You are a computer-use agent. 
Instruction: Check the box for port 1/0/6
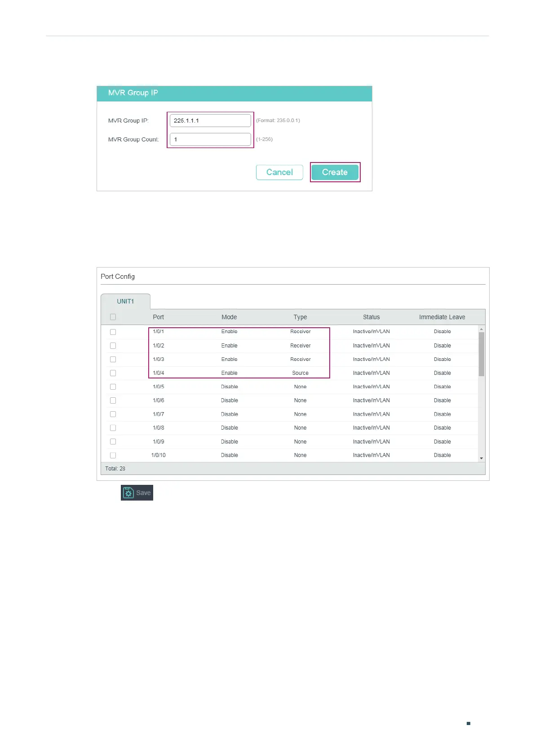[113, 400]
